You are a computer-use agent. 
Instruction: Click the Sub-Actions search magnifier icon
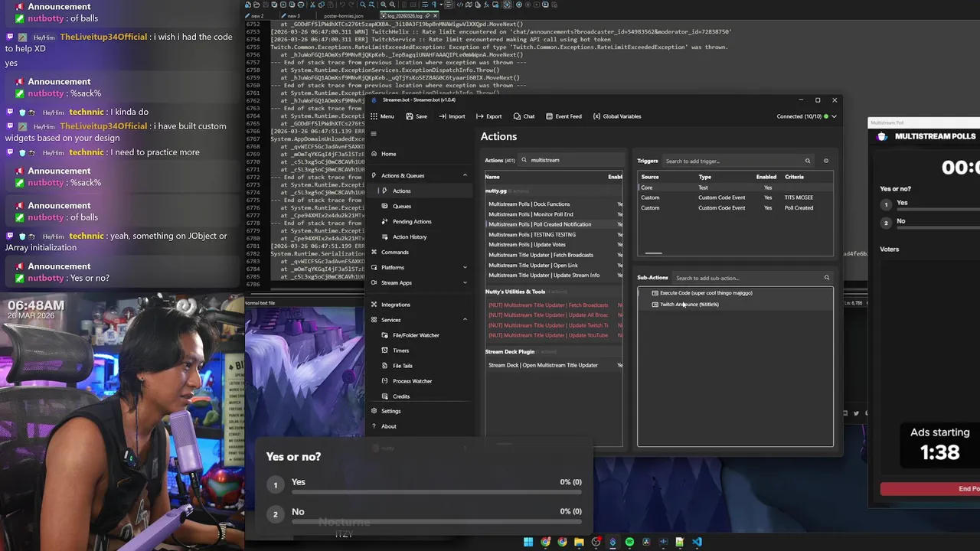pyautogui.click(x=826, y=278)
